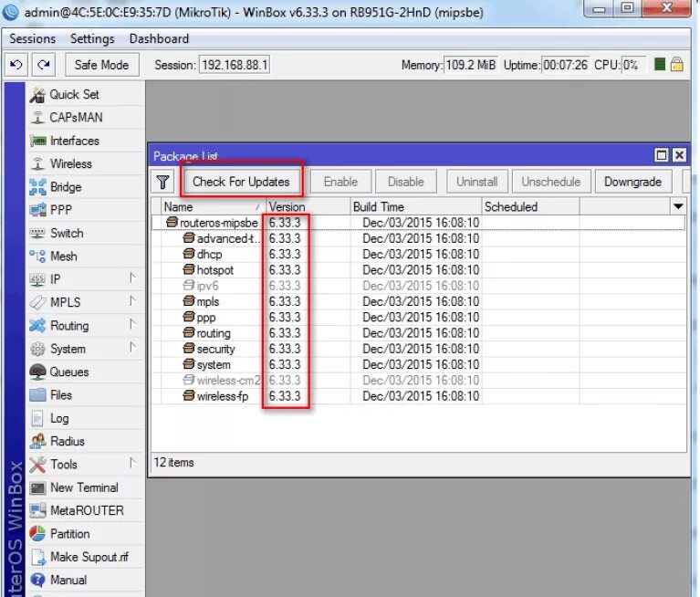Open the Dashboard menu

(159, 39)
